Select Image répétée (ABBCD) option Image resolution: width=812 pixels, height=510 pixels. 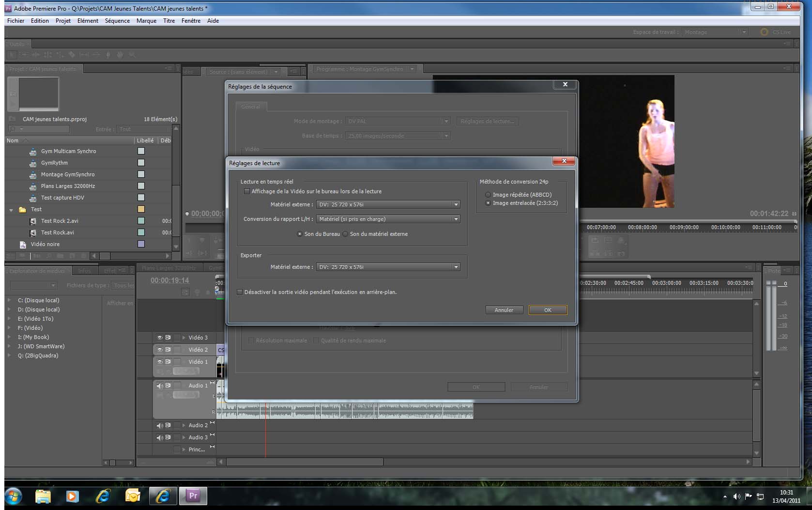tap(488, 195)
